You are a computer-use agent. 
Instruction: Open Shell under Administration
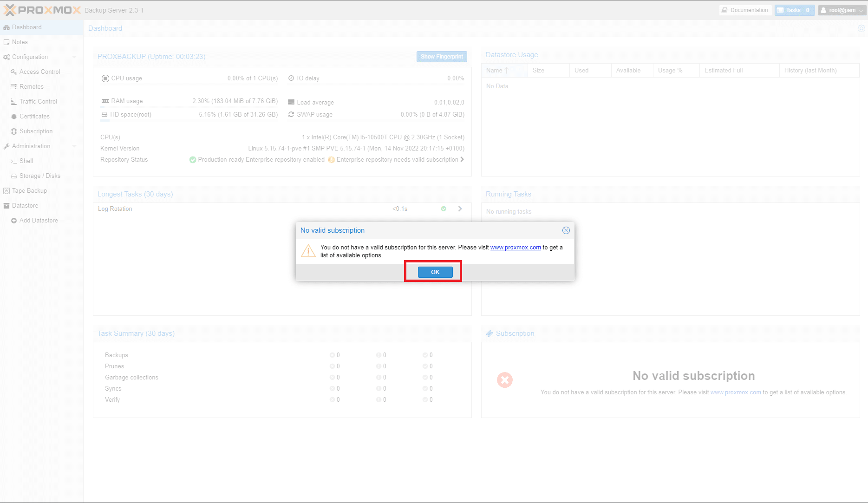[41, 161]
